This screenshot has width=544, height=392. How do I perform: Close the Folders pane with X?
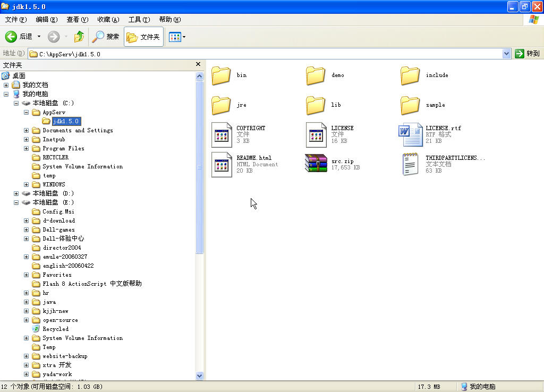[x=198, y=64]
